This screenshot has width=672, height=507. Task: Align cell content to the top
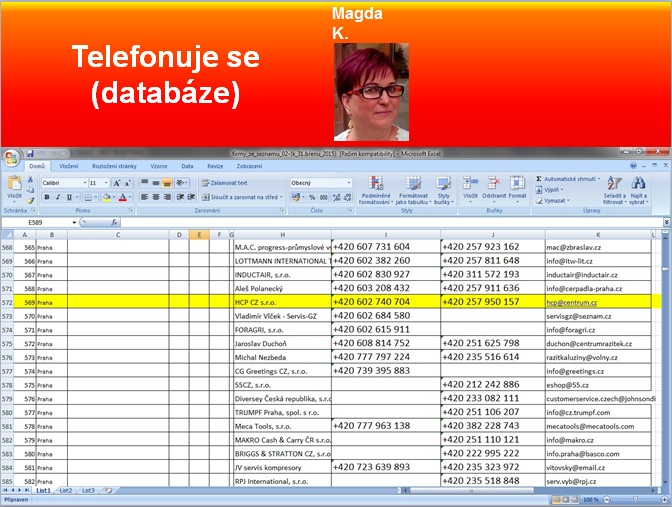pyautogui.click(x=144, y=183)
